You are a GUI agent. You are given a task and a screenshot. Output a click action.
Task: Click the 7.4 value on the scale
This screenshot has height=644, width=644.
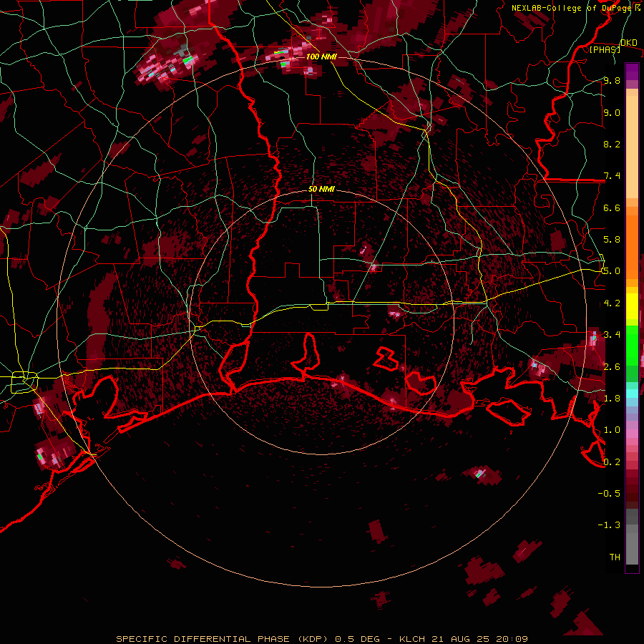click(612, 176)
